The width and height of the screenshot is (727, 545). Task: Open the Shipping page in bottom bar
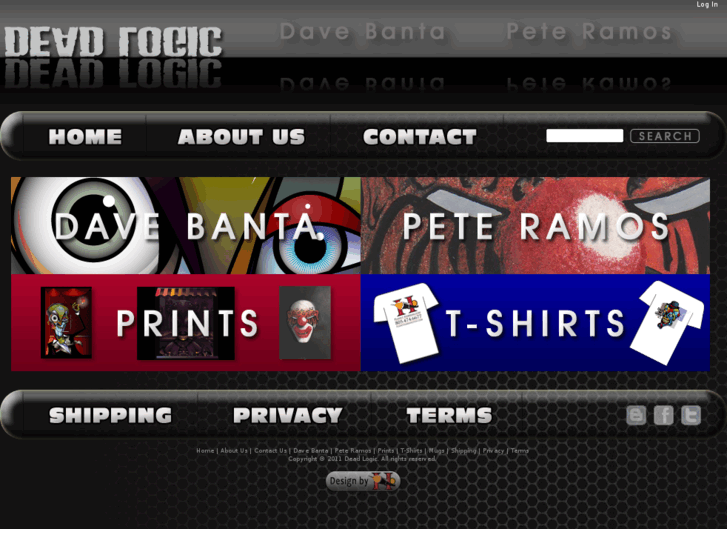[110, 415]
